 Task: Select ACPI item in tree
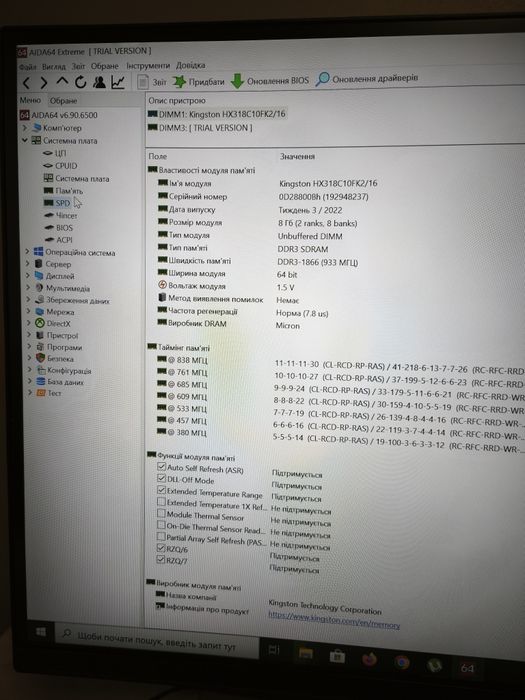[x=58, y=240]
